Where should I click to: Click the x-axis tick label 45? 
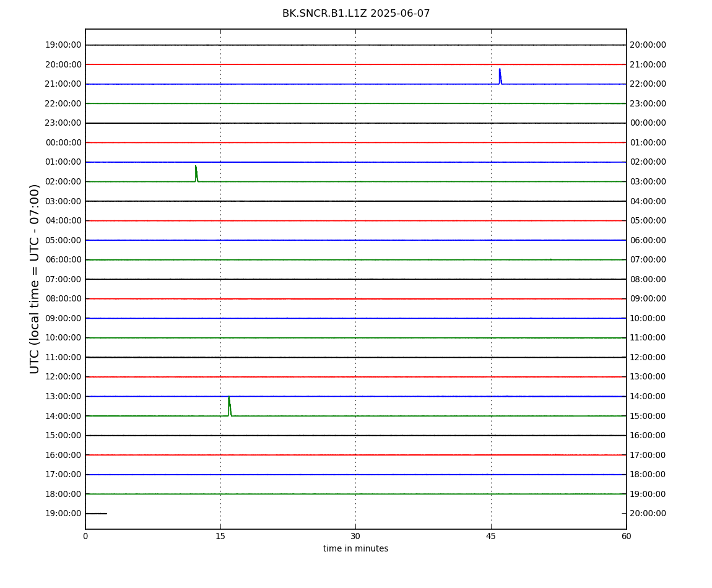(x=491, y=536)
